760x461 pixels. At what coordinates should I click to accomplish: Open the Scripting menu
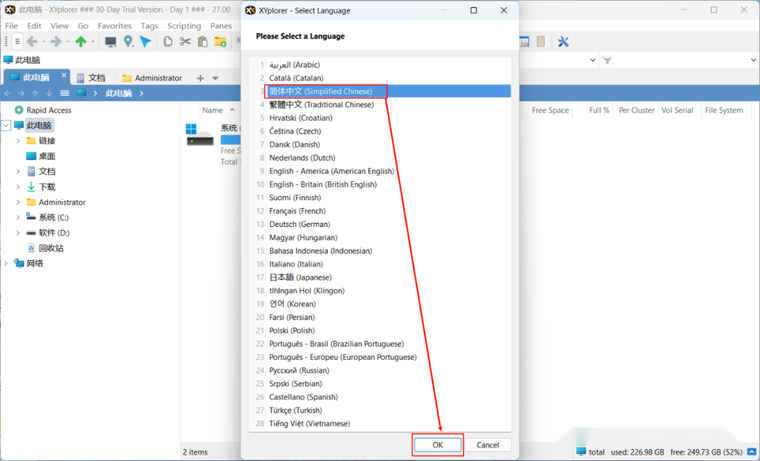(184, 26)
